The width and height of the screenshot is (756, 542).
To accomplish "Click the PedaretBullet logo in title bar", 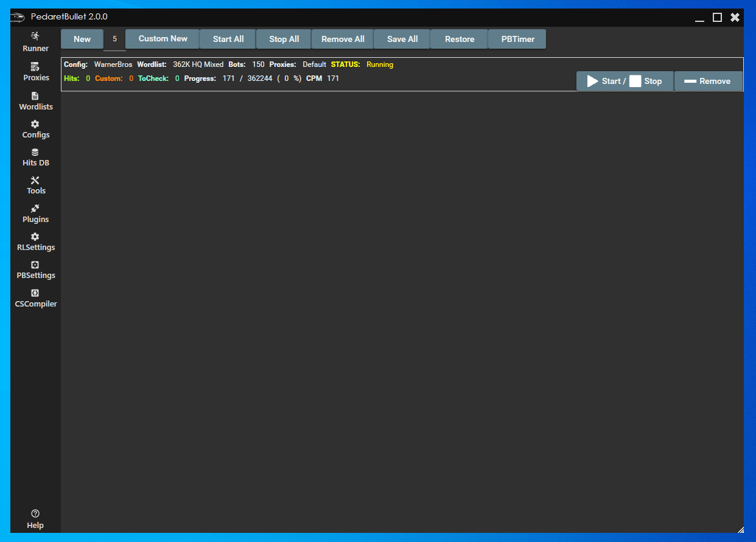I will pos(18,17).
